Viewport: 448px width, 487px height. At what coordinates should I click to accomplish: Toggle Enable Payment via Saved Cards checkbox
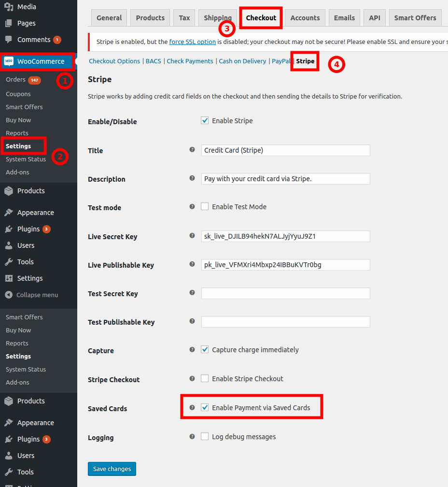pos(205,407)
